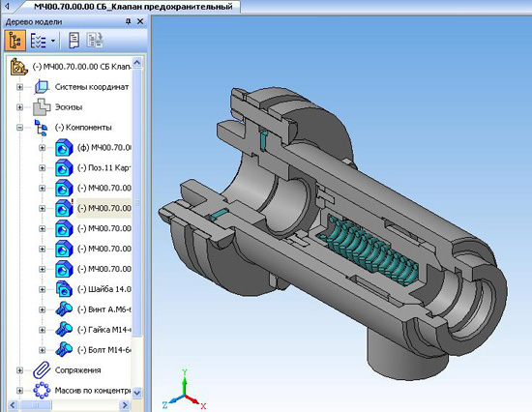
Task: Expand the Сопряжения node
Action: (x=19, y=370)
